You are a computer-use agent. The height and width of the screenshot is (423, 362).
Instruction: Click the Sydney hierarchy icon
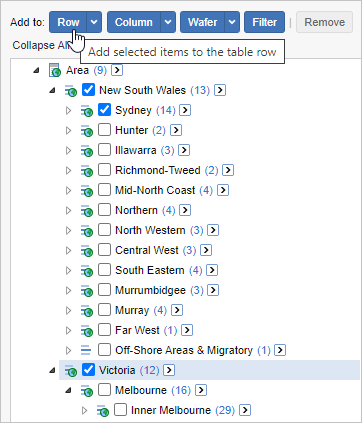click(x=87, y=110)
